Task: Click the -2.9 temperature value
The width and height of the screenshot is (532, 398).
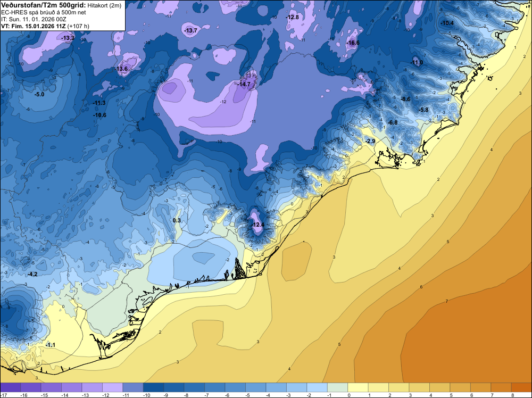Action: pos(370,141)
